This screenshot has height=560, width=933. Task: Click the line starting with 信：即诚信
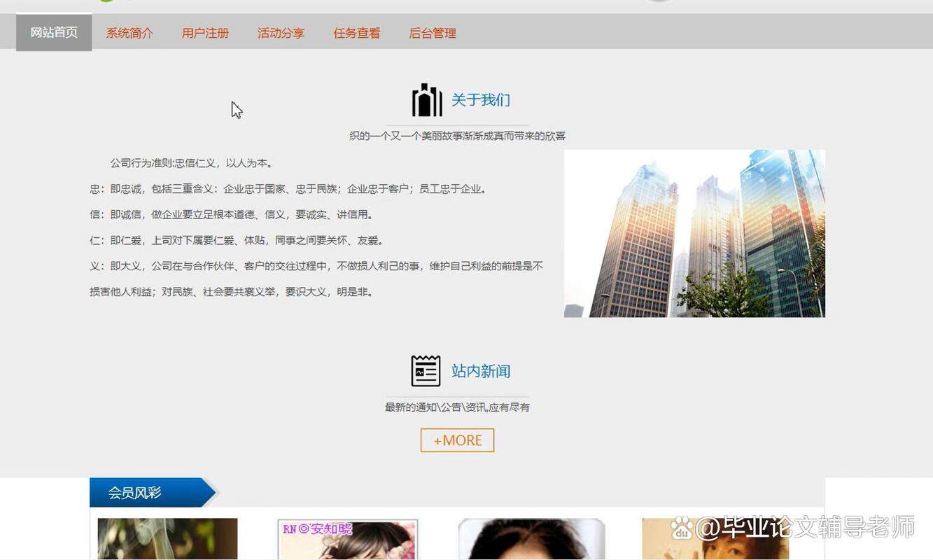tap(232, 215)
